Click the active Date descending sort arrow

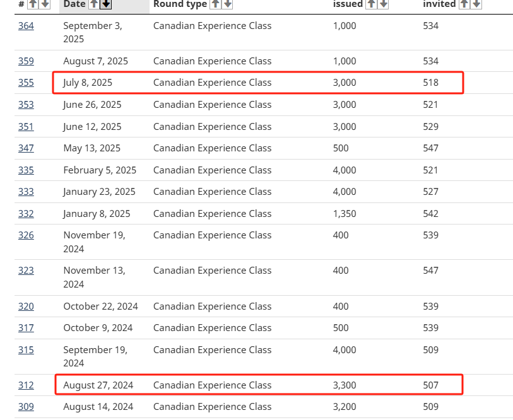click(105, 4)
